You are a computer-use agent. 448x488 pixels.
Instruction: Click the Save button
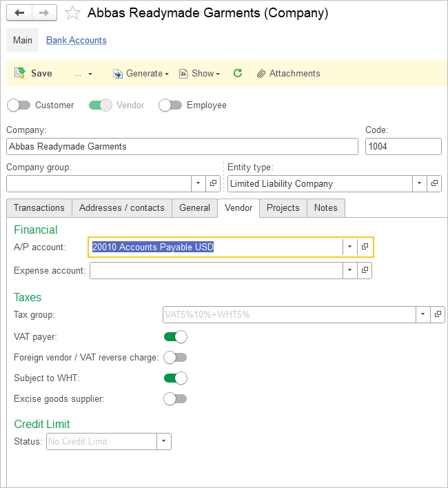pyautogui.click(x=33, y=74)
